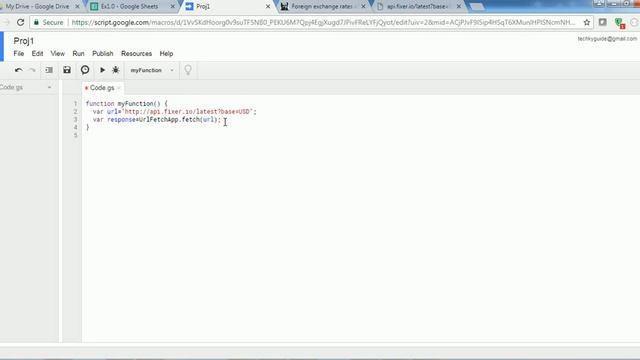The height and width of the screenshot is (360, 640).
Task: Open a new browser tab
Action: (x=476, y=7)
